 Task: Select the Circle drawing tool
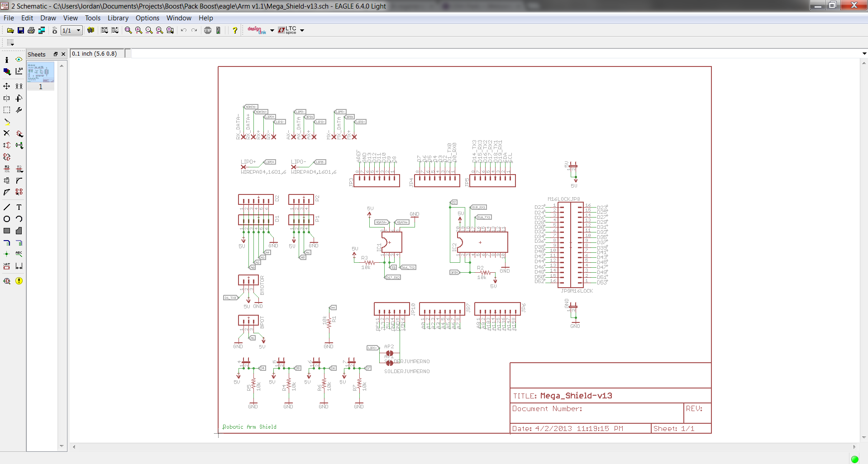pyautogui.click(x=7, y=219)
